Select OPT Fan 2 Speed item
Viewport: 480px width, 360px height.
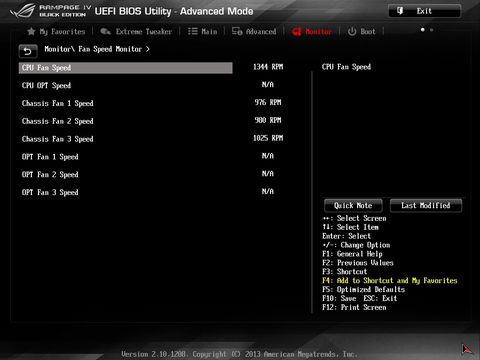pyautogui.click(x=50, y=175)
